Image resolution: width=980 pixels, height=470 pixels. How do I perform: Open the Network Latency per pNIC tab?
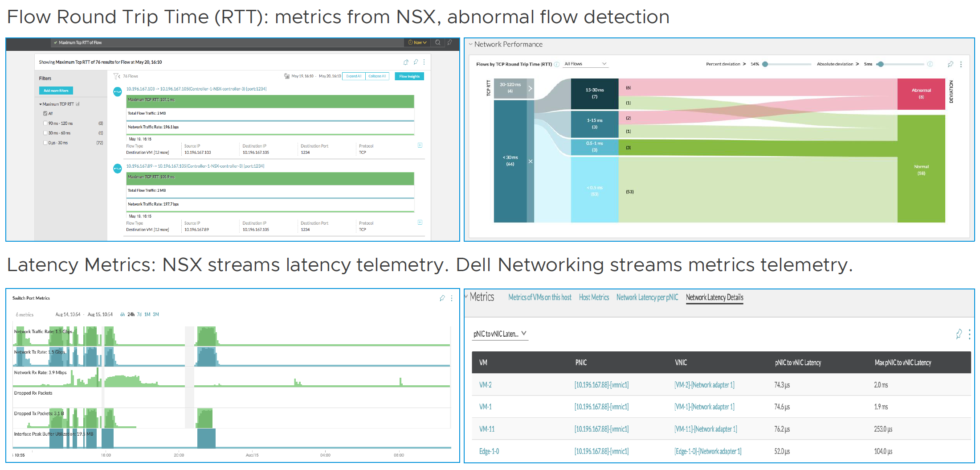pos(647,297)
